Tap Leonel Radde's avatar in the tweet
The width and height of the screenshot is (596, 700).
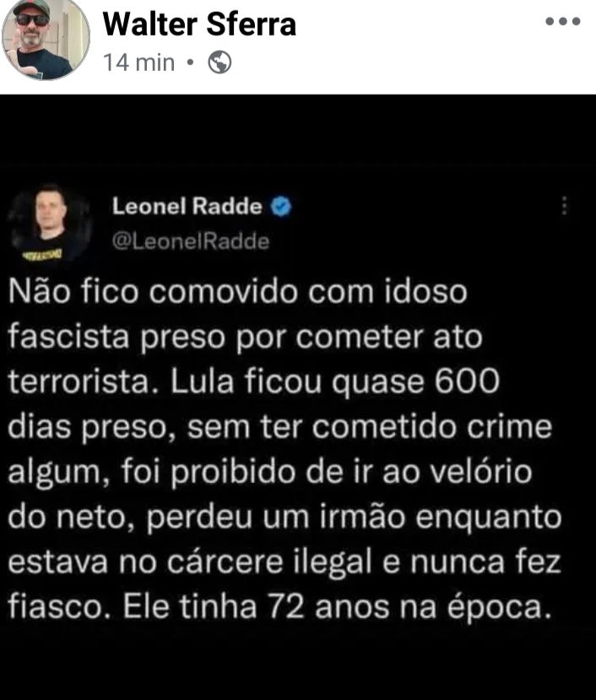pos(50,223)
